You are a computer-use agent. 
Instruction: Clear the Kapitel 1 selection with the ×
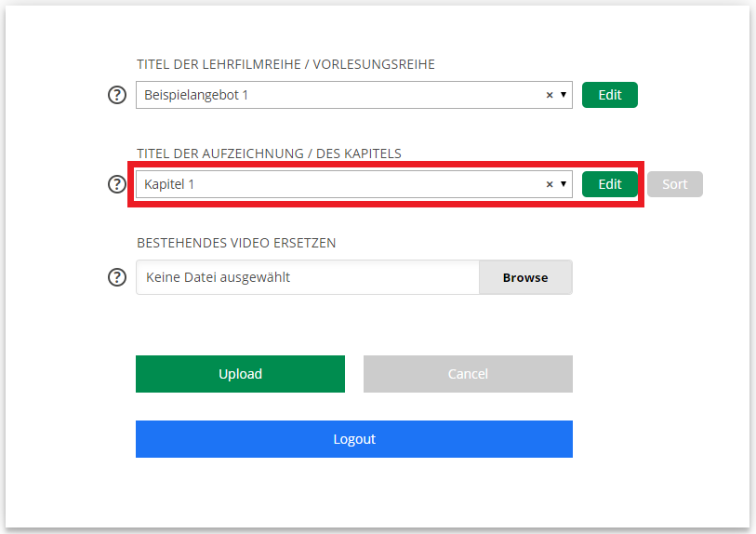tap(549, 184)
